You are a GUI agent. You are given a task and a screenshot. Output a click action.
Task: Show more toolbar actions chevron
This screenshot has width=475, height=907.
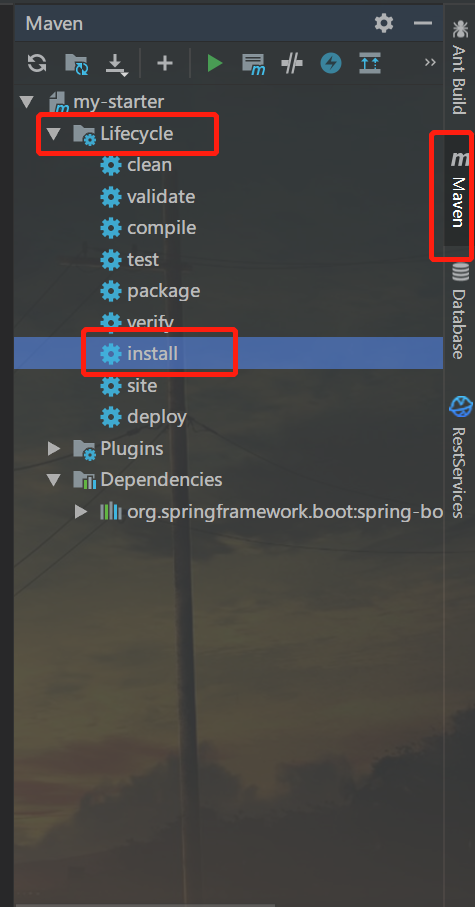(x=430, y=62)
